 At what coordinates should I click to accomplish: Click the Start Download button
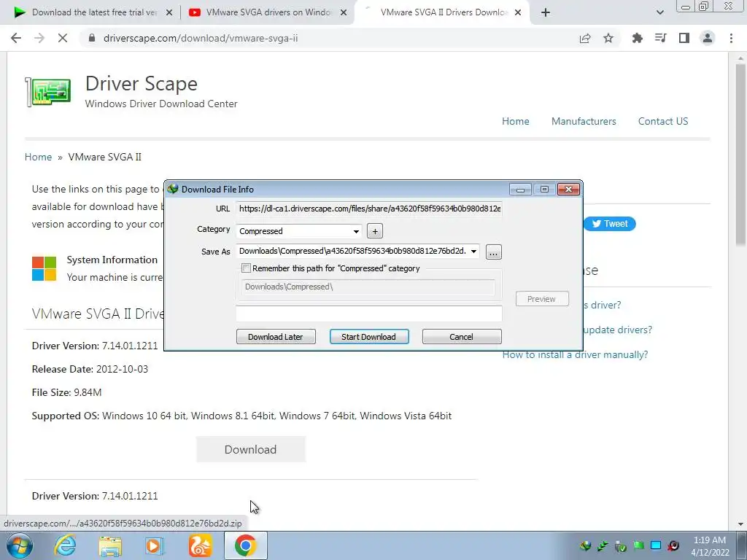click(x=369, y=337)
